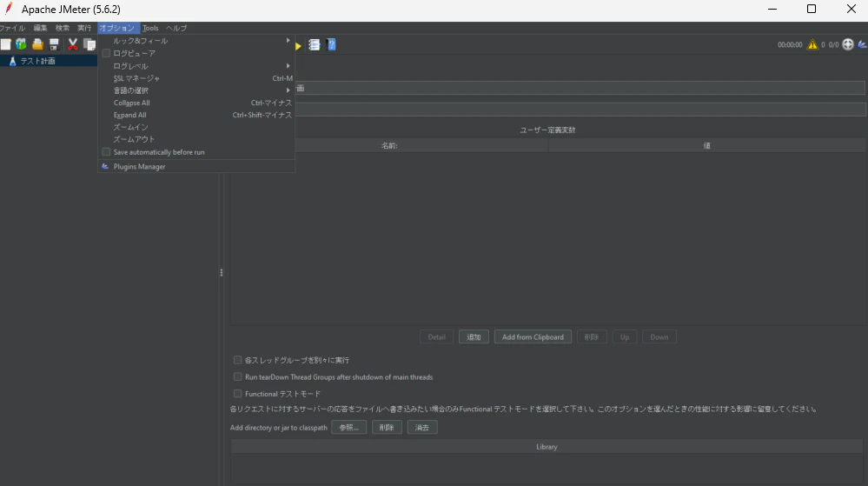Click the Plugins Manager feather icon in toolbar

click(863, 44)
